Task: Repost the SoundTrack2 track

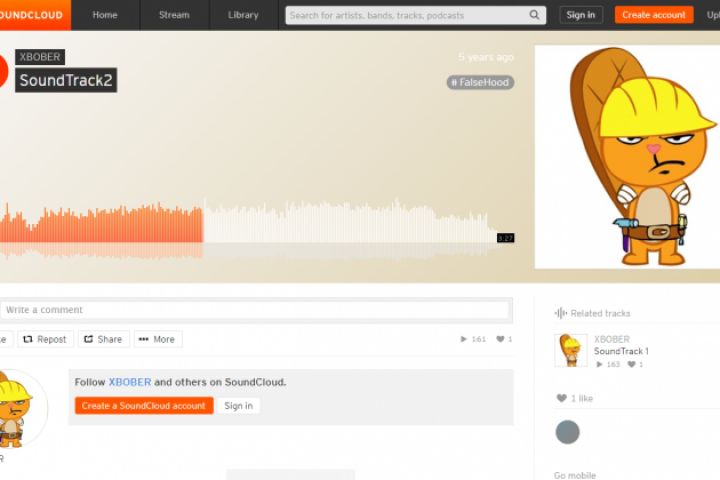Action: point(45,339)
